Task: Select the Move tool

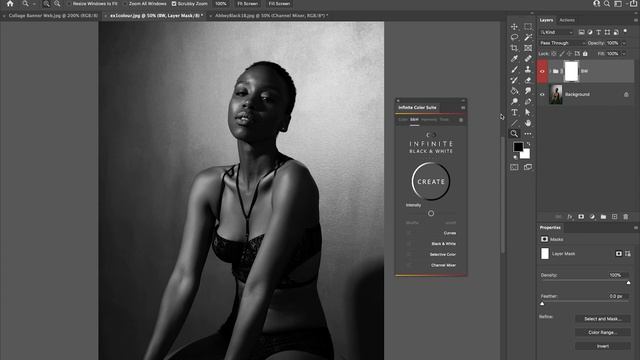Action: pyautogui.click(x=514, y=27)
